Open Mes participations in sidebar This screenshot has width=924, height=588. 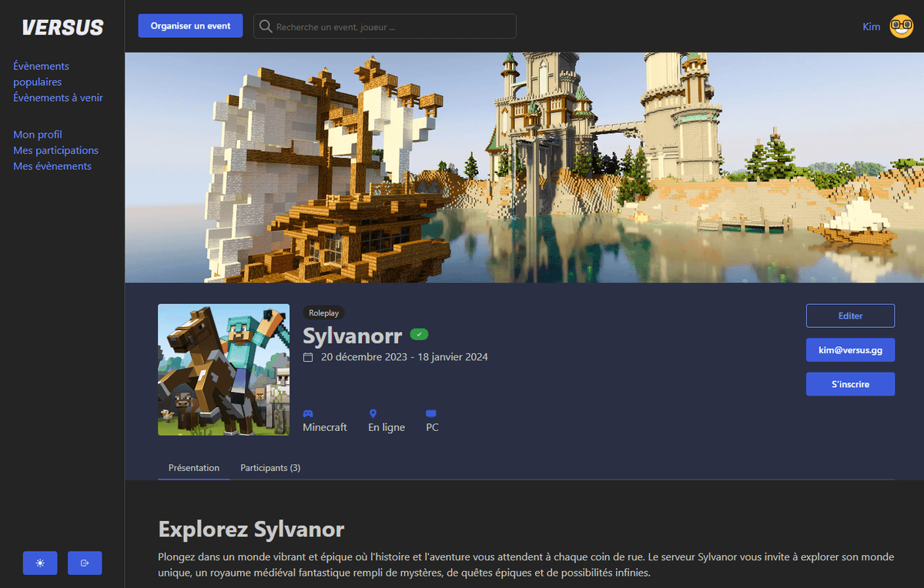pyautogui.click(x=56, y=150)
